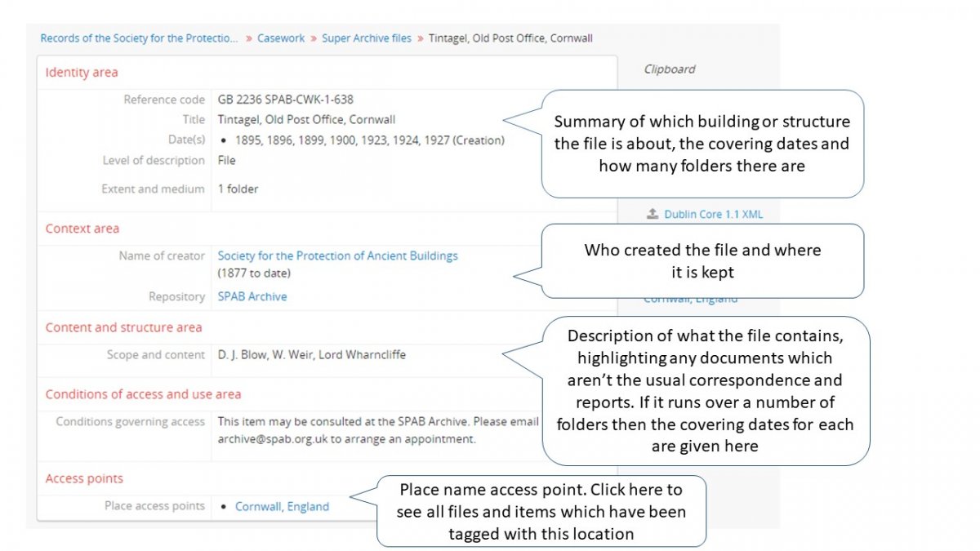Viewport: 980px width, 551px height.
Task: Click the 'Reference code' field label
Action: click(164, 100)
